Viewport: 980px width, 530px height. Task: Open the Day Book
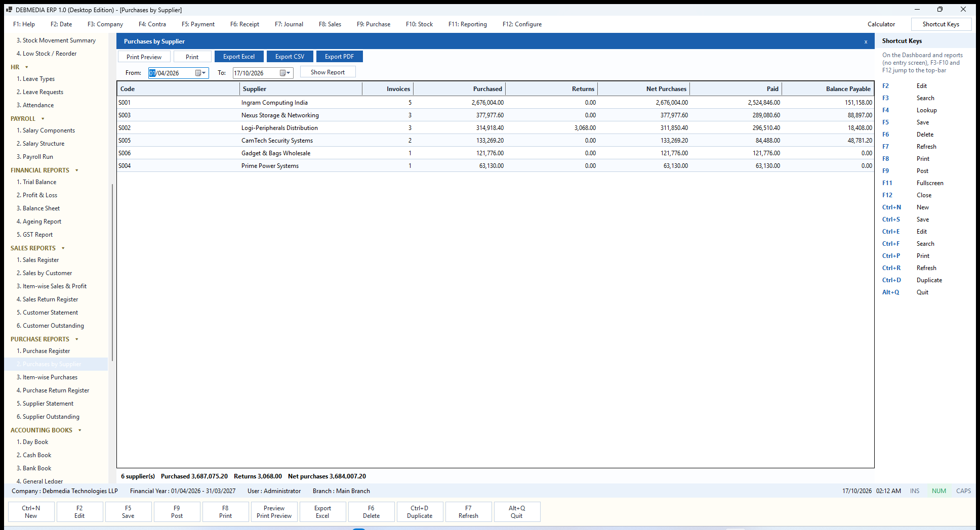pyautogui.click(x=32, y=442)
